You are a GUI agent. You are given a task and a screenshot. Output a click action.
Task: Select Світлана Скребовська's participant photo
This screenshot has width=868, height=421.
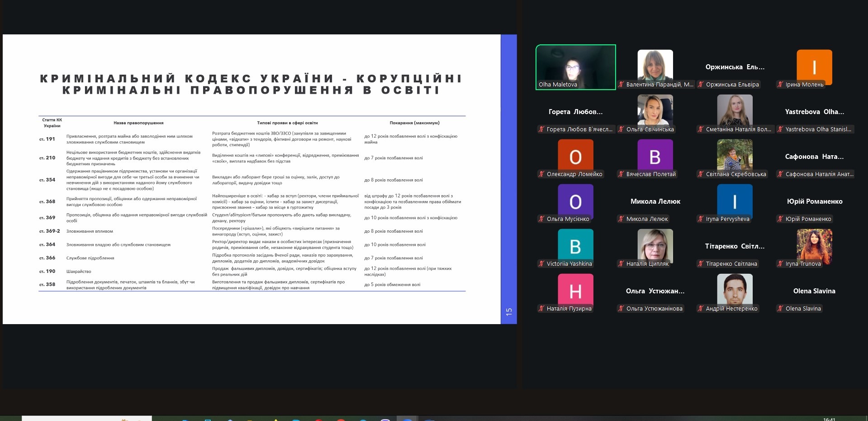(x=735, y=154)
